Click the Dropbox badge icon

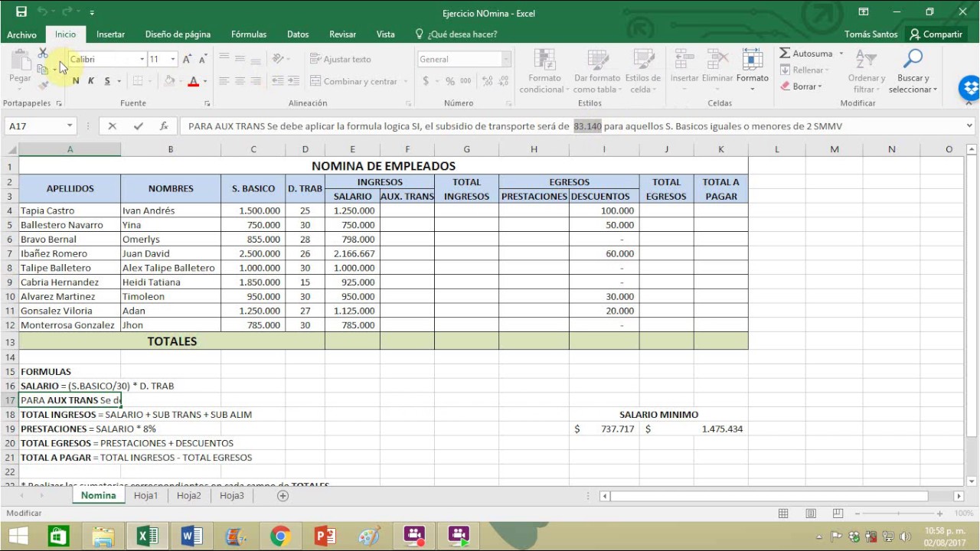pos(969,88)
